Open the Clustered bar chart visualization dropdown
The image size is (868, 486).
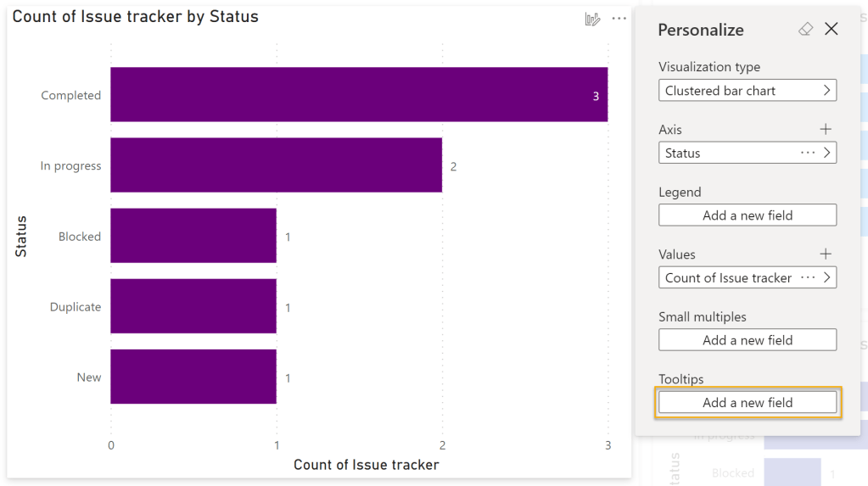point(747,91)
